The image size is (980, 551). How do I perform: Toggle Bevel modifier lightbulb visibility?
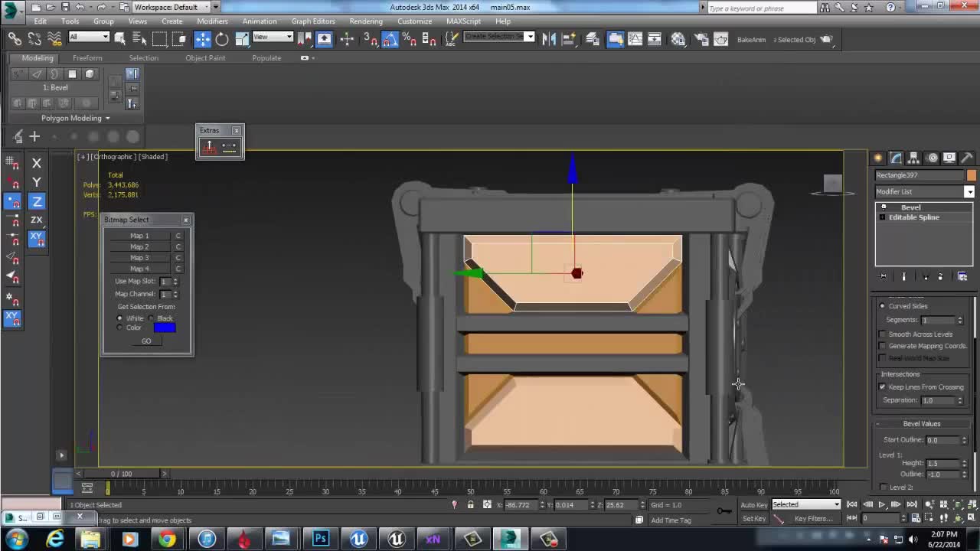coord(884,207)
